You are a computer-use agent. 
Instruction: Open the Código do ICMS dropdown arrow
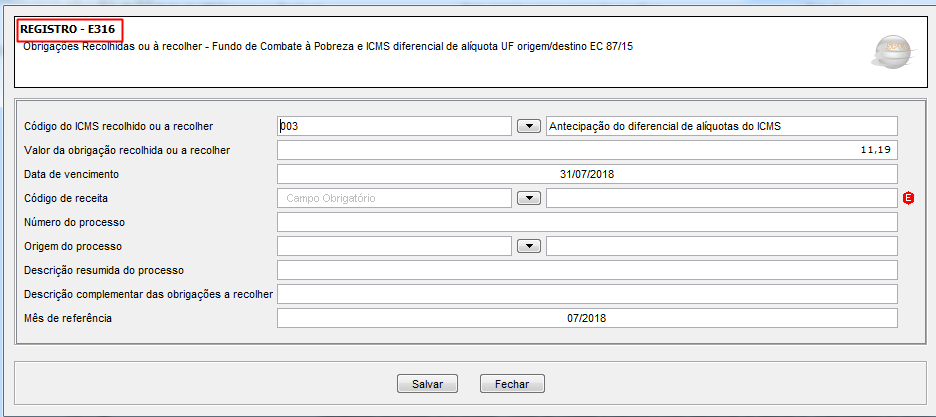(x=528, y=126)
